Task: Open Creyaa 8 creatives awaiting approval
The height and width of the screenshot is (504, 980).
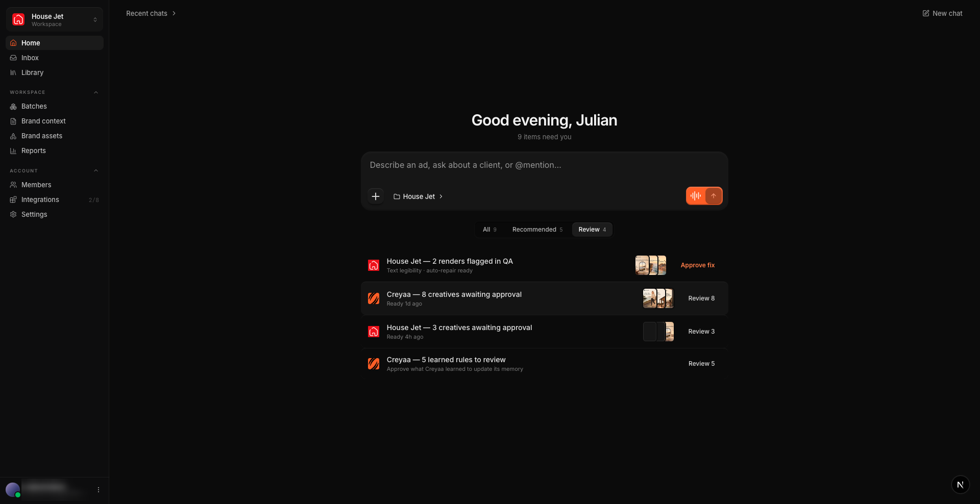Action: pos(544,298)
